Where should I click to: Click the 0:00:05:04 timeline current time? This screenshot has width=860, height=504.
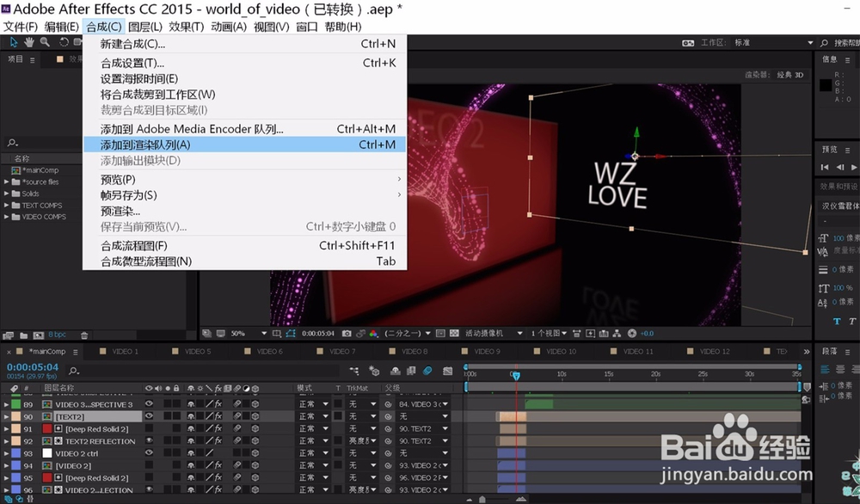click(x=33, y=367)
